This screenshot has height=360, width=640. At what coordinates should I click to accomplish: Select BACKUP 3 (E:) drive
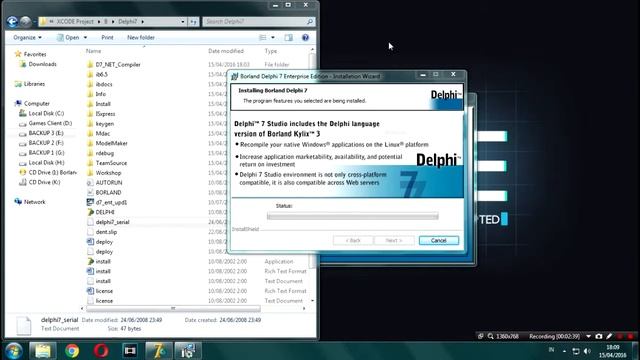(42, 133)
